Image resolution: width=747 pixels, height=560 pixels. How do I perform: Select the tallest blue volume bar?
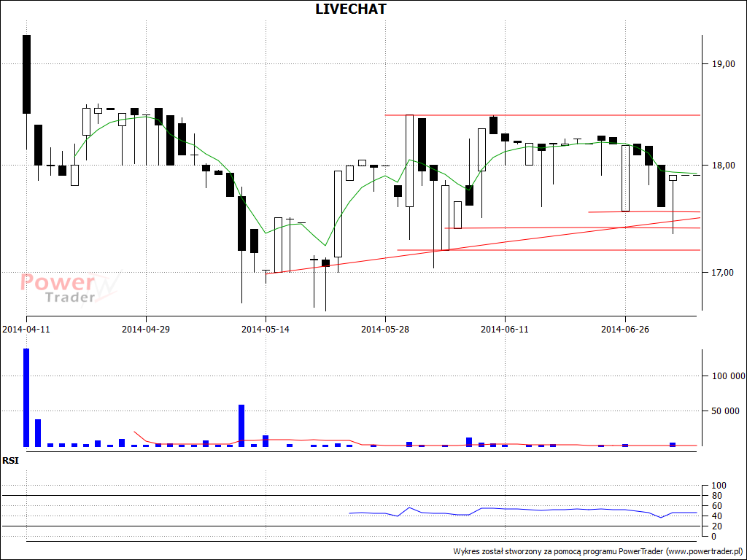26,397
